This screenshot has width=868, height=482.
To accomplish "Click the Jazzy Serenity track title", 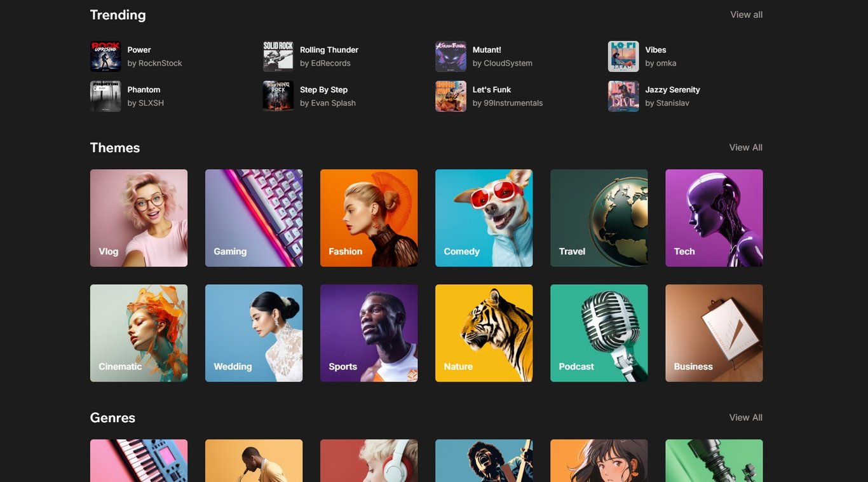I will [672, 90].
